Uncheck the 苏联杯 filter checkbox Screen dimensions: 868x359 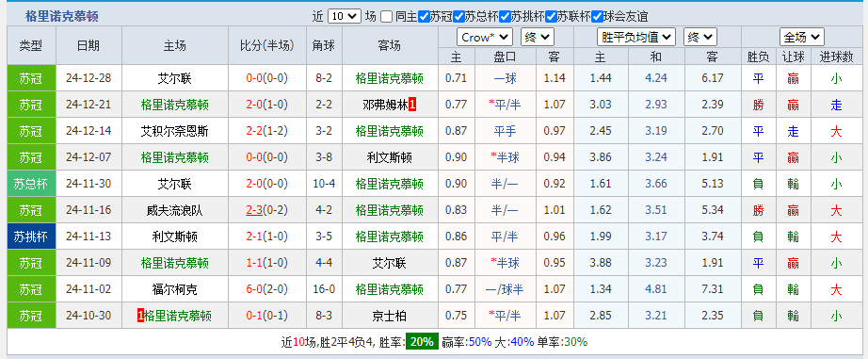[x=550, y=17]
